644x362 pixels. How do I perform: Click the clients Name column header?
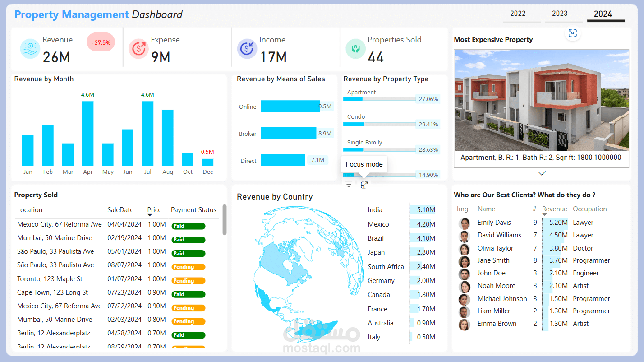click(486, 209)
